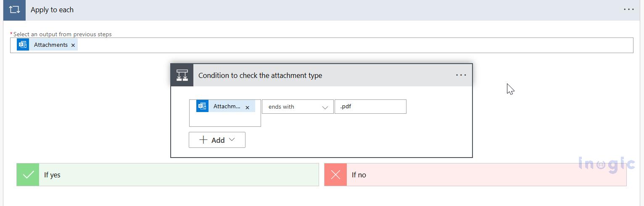Click the Add button in the condition
644x206 pixels.
point(217,140)
